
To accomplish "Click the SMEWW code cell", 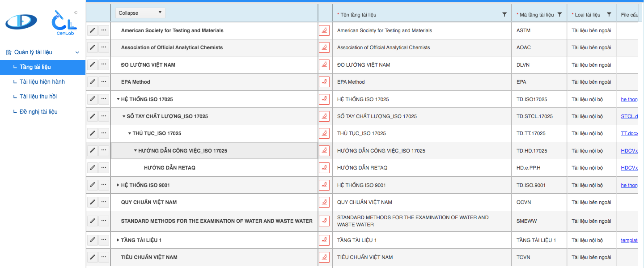I will point(539,221).
